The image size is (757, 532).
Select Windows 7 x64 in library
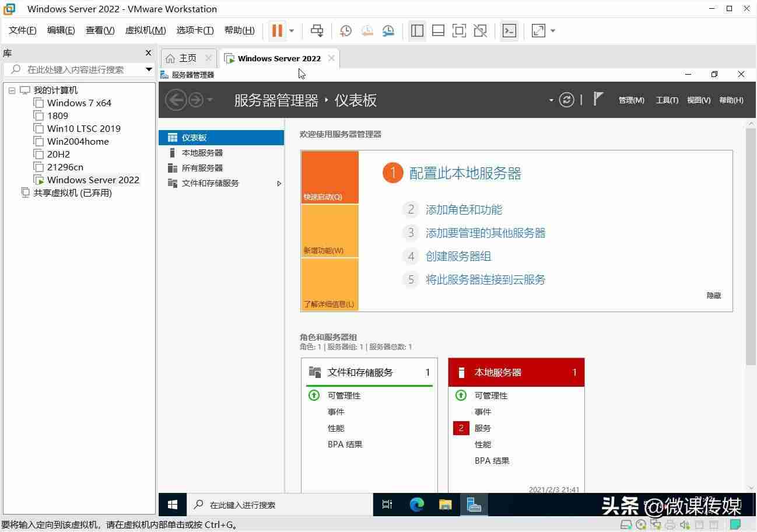79,103
